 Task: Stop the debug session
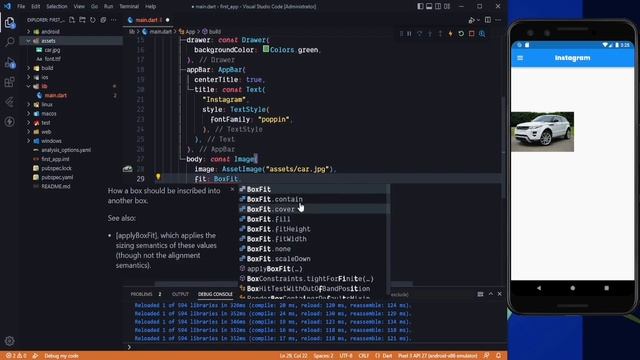(x=471, y=34)
